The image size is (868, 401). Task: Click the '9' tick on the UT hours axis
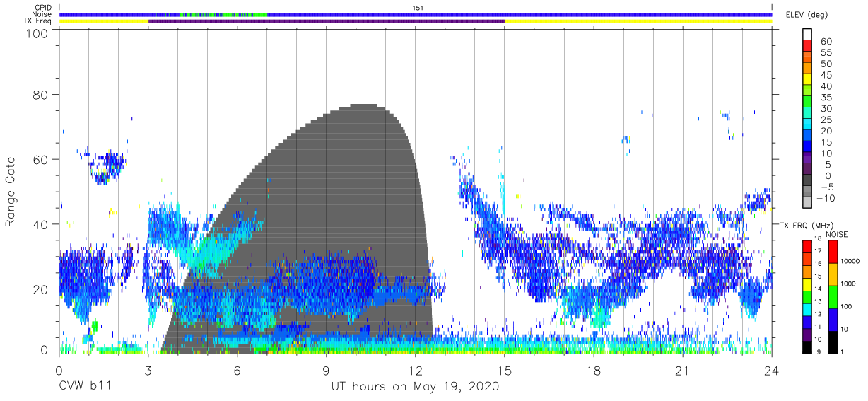tap(327, 371)
